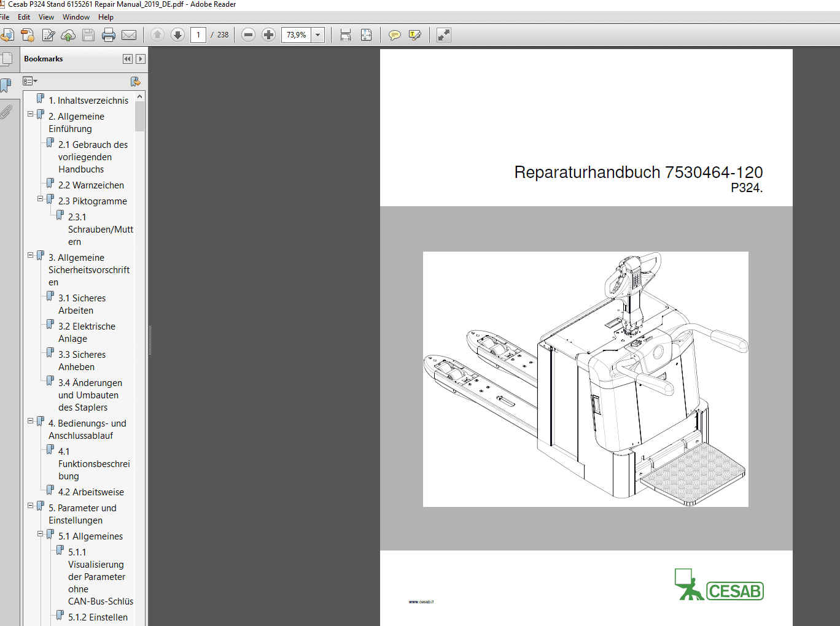Collapse the '4. Bedienungs- und Anschlussablauf' node
This screenshot has height=626, width=840.
pyautogui.click(x=31, y=421)
